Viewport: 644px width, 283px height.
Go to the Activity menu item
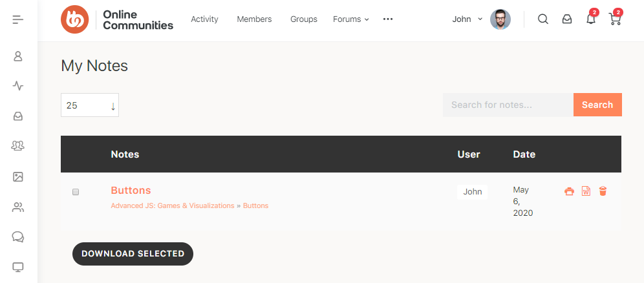[x=204, y=19]
